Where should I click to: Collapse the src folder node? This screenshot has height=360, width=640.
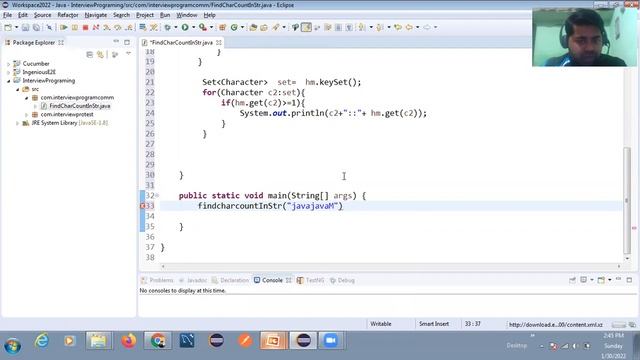(x=18, y=89)
